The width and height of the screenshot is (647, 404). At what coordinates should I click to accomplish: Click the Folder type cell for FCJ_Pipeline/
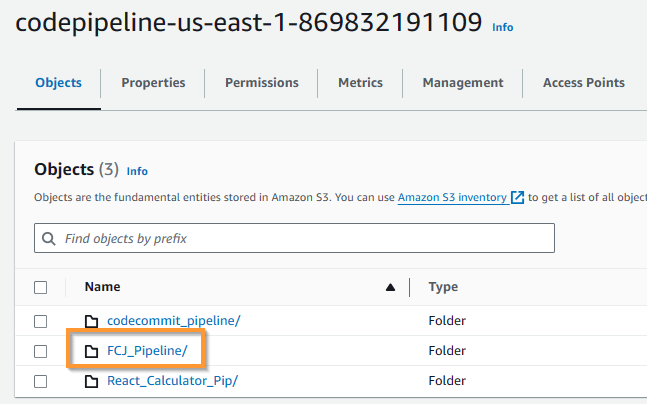[447, 351]
